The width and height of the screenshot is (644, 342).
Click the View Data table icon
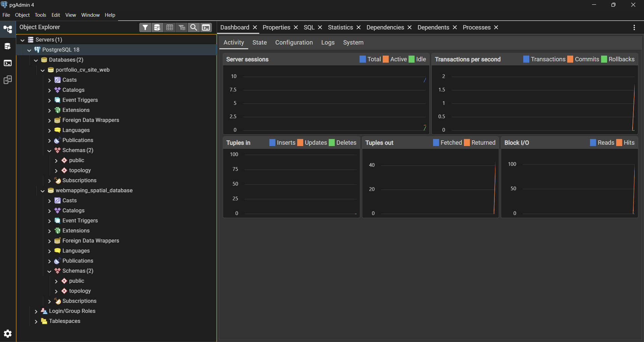tap(170, 27)
